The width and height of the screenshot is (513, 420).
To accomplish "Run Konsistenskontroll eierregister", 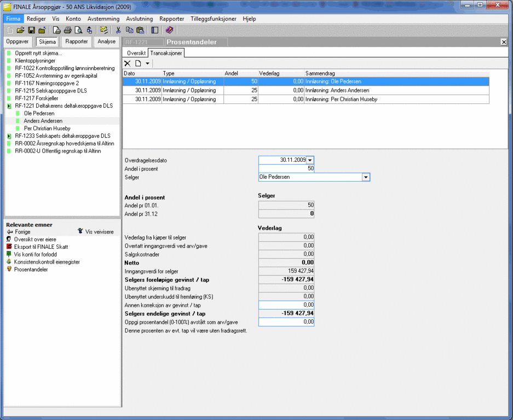I will tap(43, 262).
